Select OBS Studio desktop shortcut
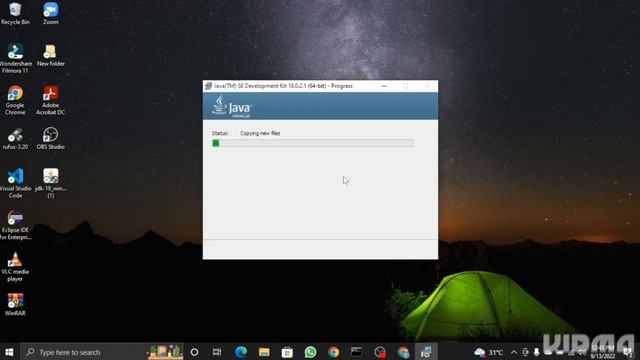This screenshot has width=640, height=360. [x=51, y=139]
